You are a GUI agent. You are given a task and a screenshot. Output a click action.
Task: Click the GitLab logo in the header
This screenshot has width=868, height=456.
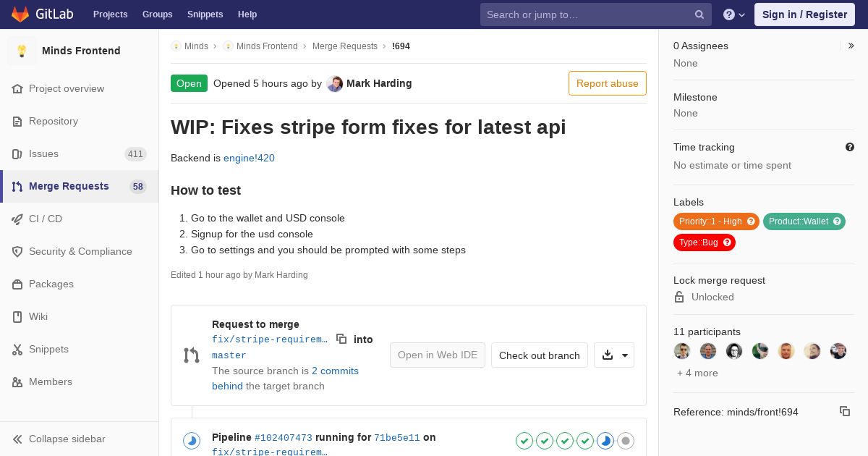43,14
